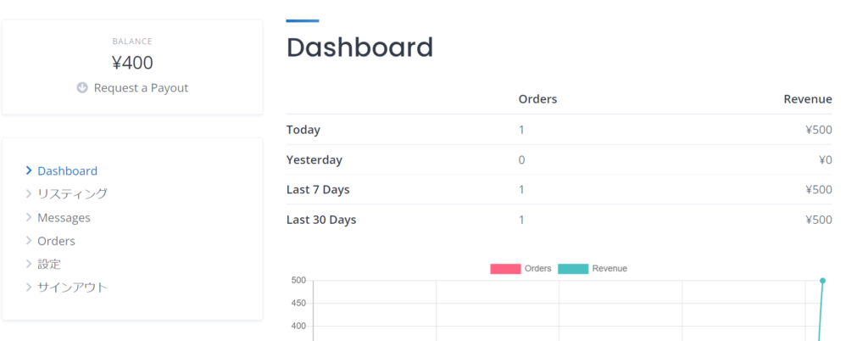868x341 pixels.
Task: Go to Messages in the sidebar
Action: click(x=64, y=217)
